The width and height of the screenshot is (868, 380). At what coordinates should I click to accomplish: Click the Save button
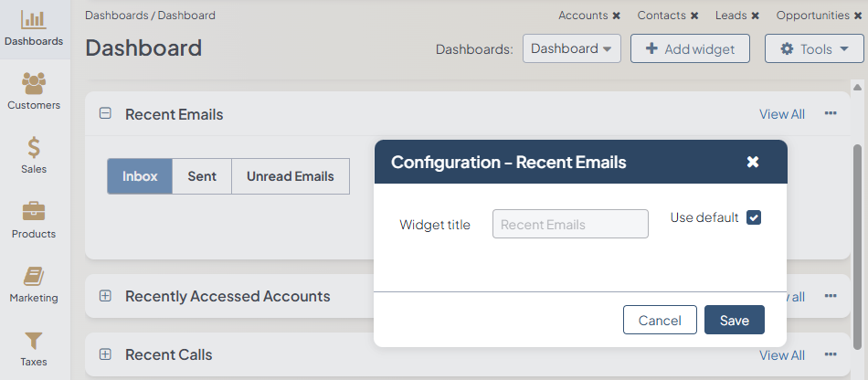[734, 320]
